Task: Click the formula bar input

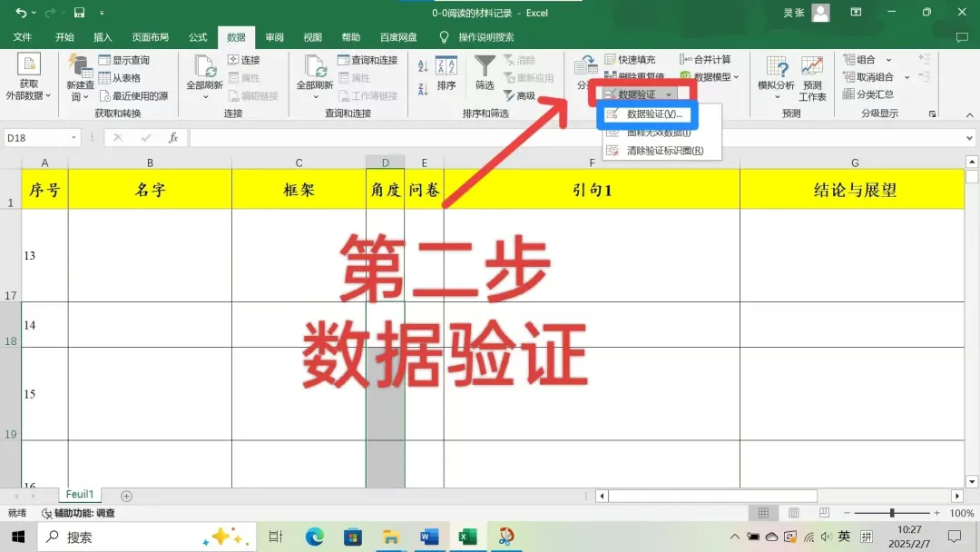Action: [x=575, y=137]
